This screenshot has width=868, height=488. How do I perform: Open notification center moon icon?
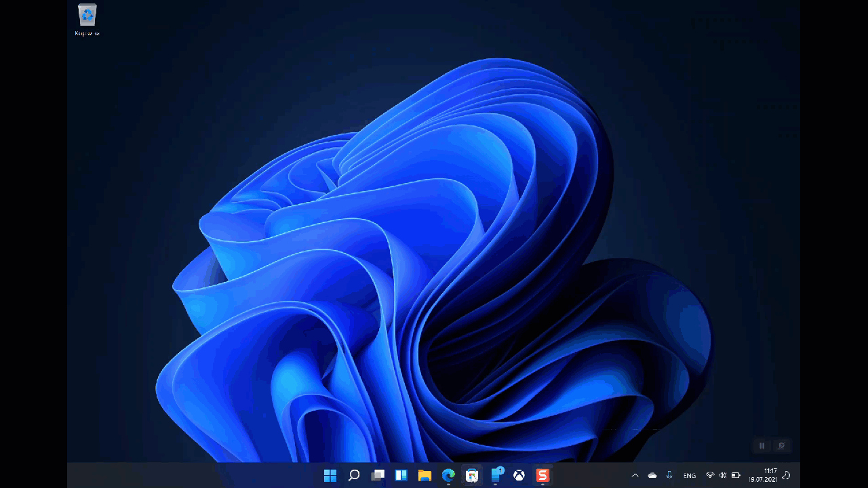pos(786,475)
